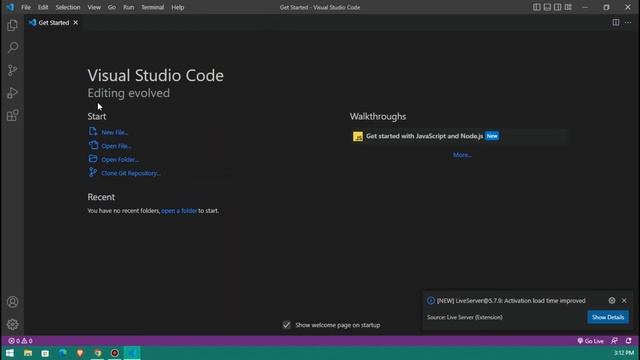Open the Go menu
Viewport: 640px width, 360px height.
tap(112, 7)
